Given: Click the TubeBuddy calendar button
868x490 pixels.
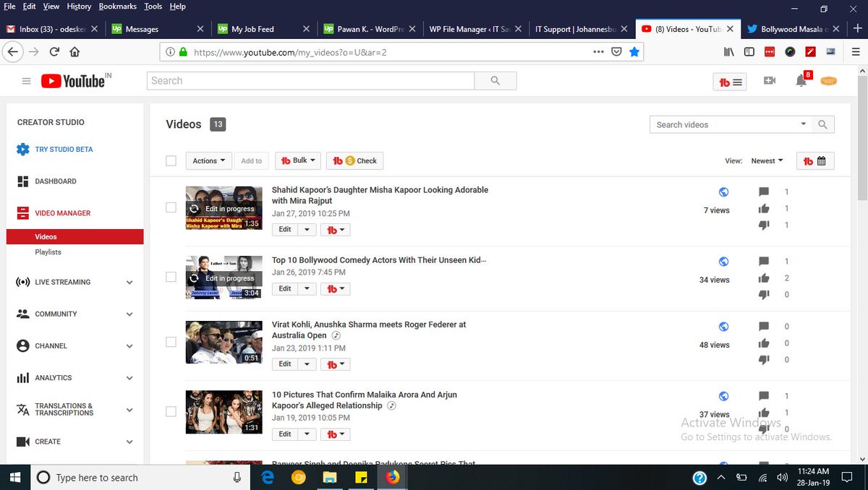Looking at the screenshot, I should [x=815, y=161].
